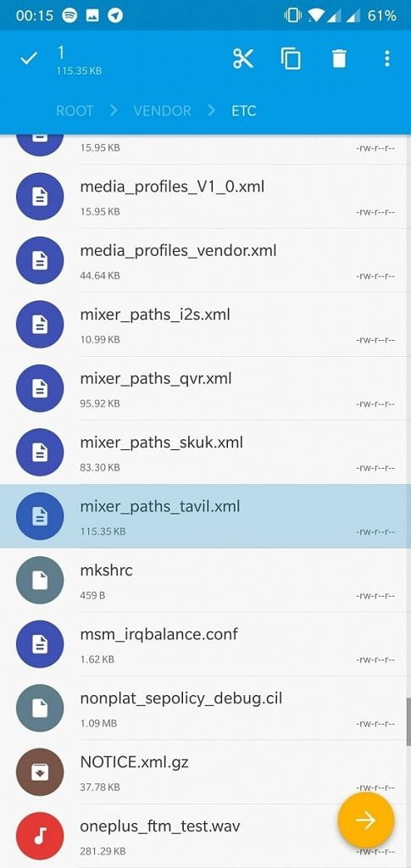Tap the checkmark to clear selection
The width and height of the screenshot is (411, 868).
click(x=28, y=58)
